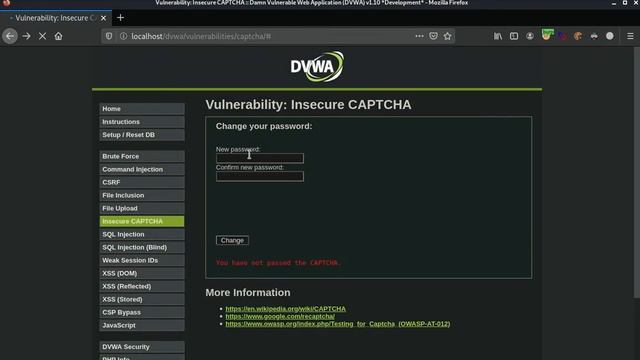640x360 pixels.
Task: Open XSS (Reflected) page
Action: coord(142,286)
